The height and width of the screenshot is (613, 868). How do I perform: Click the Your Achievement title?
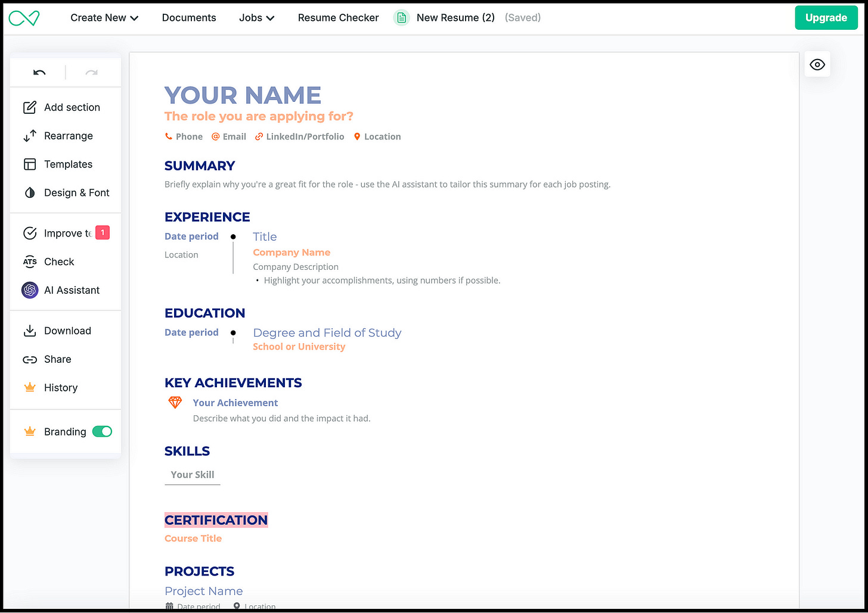235,403
